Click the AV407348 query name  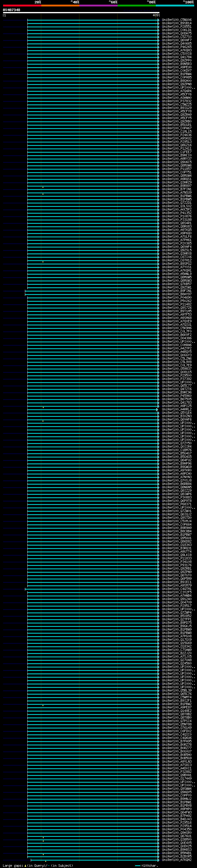[x=11, y=10]
